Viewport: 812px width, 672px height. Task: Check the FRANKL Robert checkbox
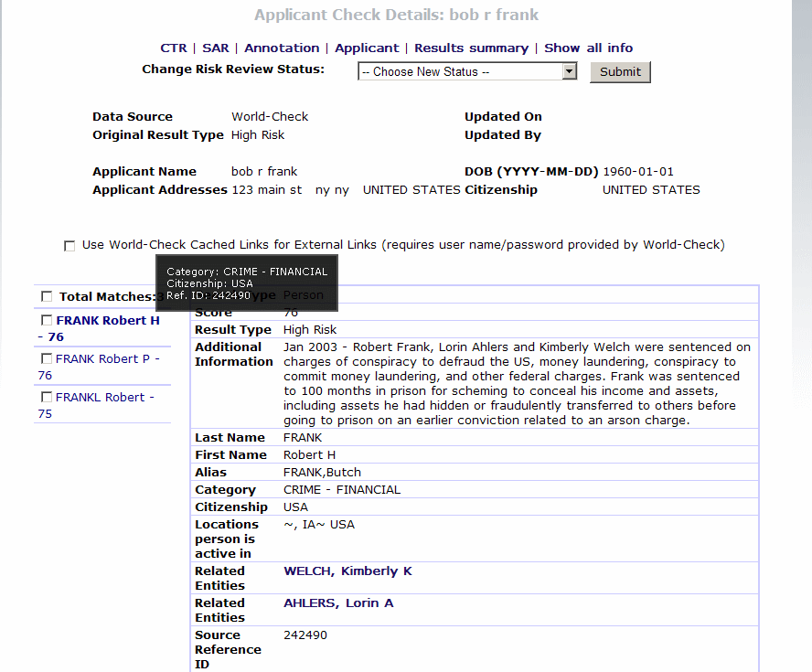pyautogui.click(x=47, y=397)
